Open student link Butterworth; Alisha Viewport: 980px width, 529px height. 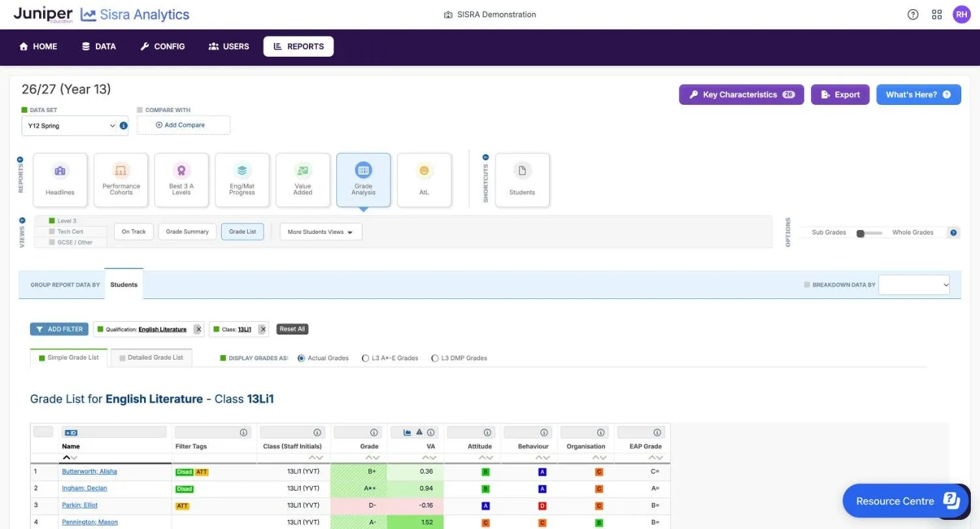pos(89,472)
